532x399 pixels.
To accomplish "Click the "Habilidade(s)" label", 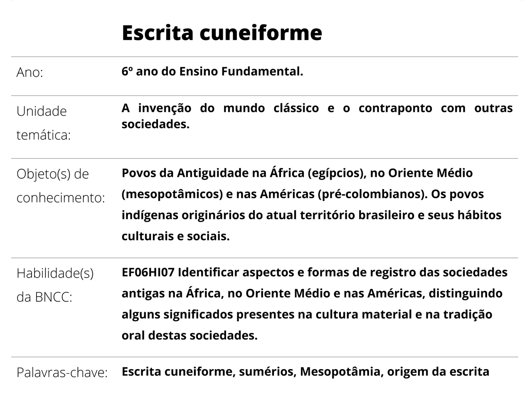I will [x=55, y=273].
